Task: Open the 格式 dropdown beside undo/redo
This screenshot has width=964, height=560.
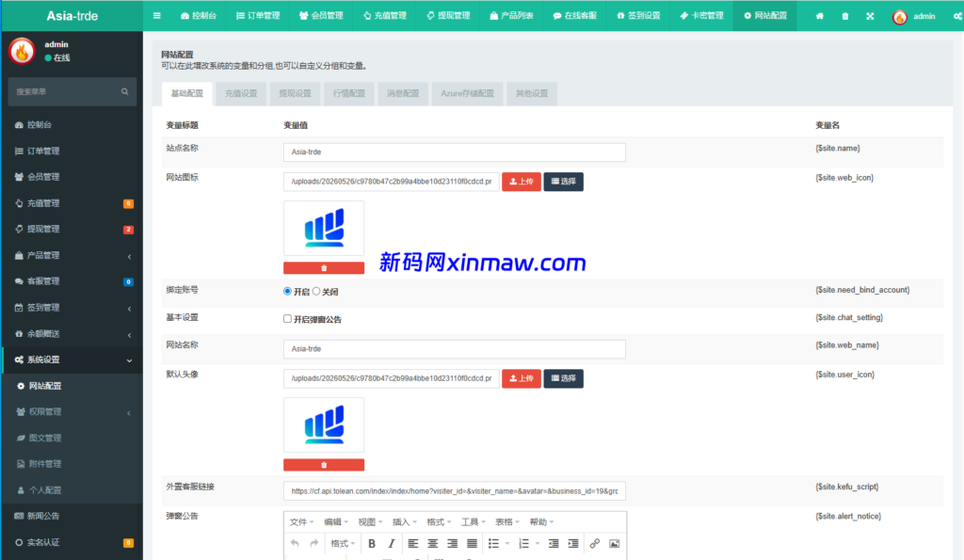Action: click(343, 543)
